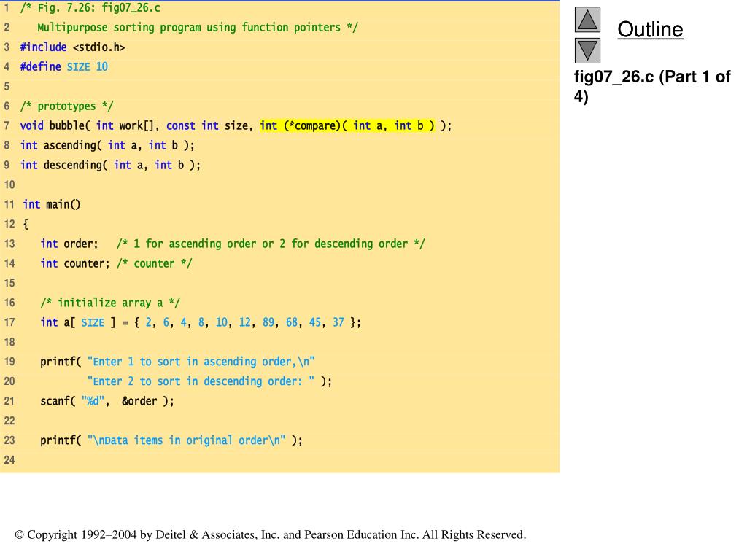The height and width of the screenshot is (560, 747).
Task: Click 'int counter;' declaration
Action: tap(75, 263)
